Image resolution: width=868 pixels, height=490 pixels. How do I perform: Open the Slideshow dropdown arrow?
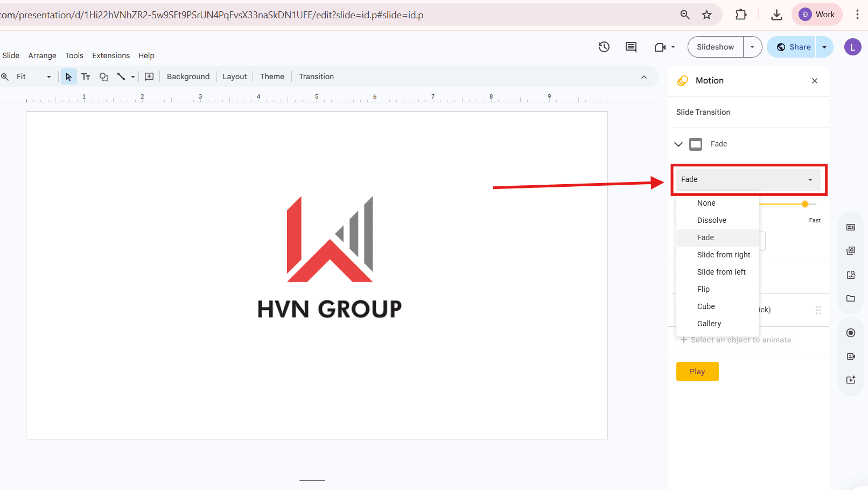[752, 47]
